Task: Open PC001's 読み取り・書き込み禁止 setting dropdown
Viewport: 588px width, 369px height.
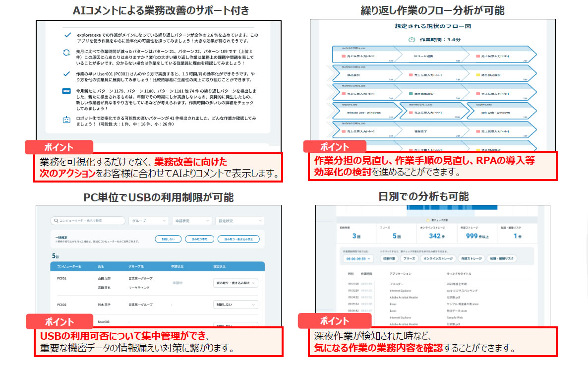Action: [235, 283]
